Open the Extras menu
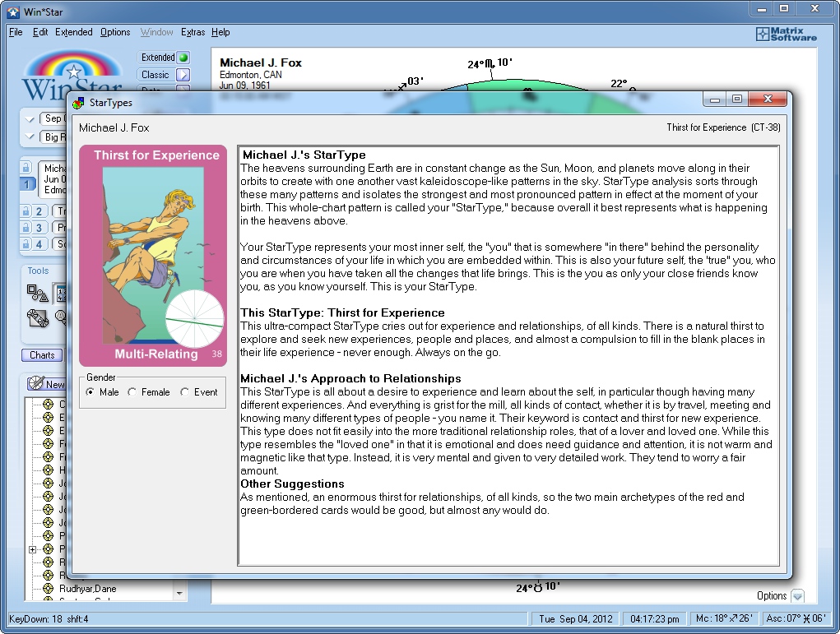Image resolution: width=840 pixels, height=634 pixels. [193, 32]
